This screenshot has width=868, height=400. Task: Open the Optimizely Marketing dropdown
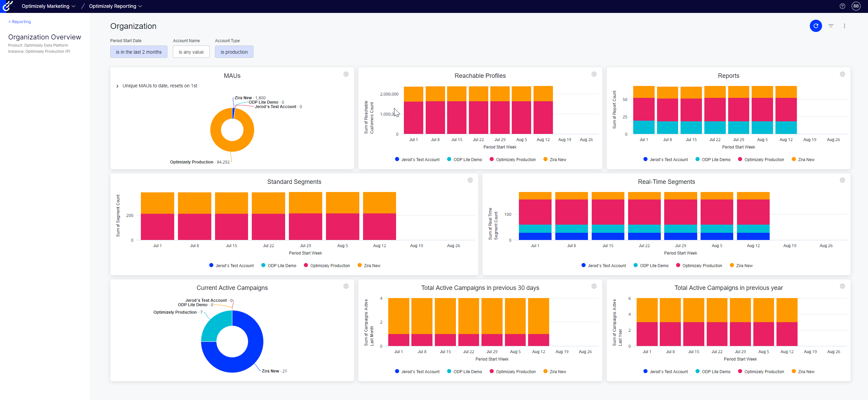tap(48, 6)
